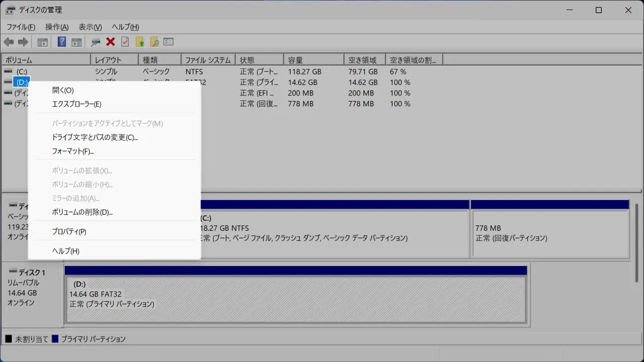Choose プロパティ(P) from the context menu

69,232
